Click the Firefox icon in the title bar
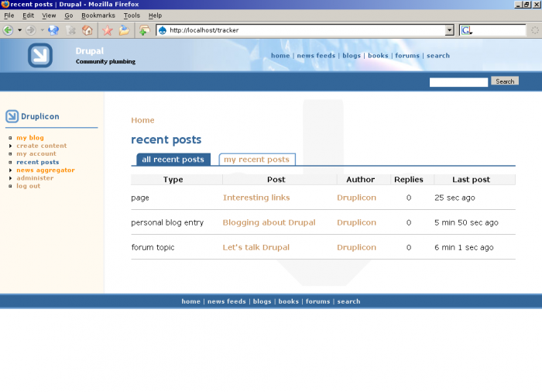542x392 pixels. (5, 4)
